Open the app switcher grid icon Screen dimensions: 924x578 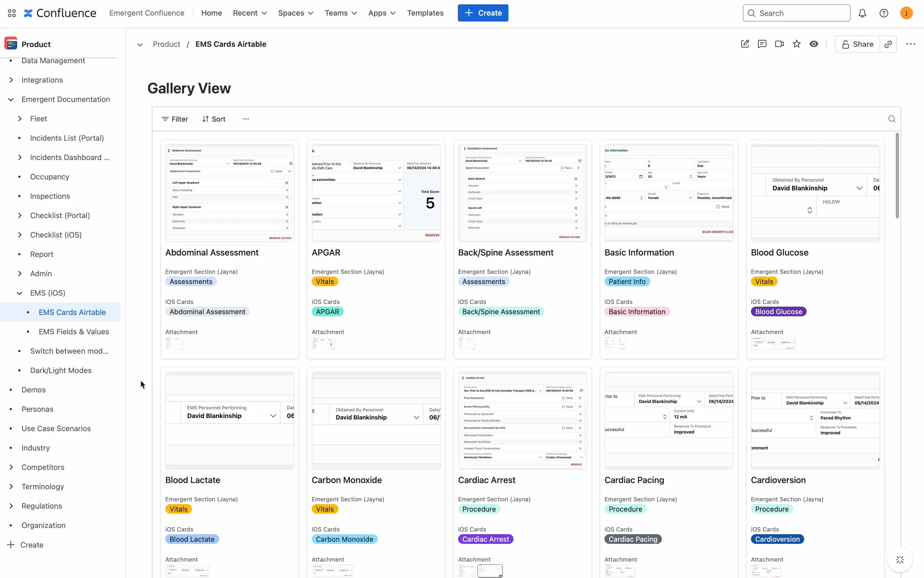point(12,13)
